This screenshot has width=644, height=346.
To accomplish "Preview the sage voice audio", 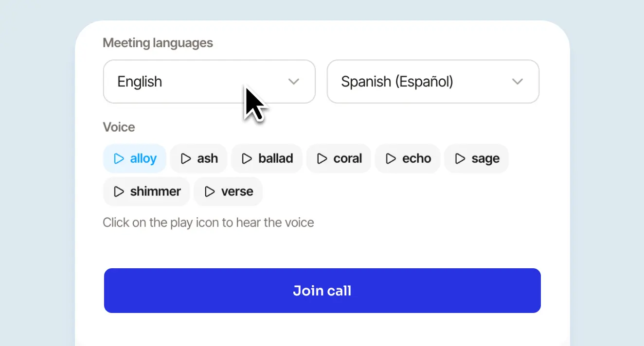I will pyautogui.click(x=459, y=158).
